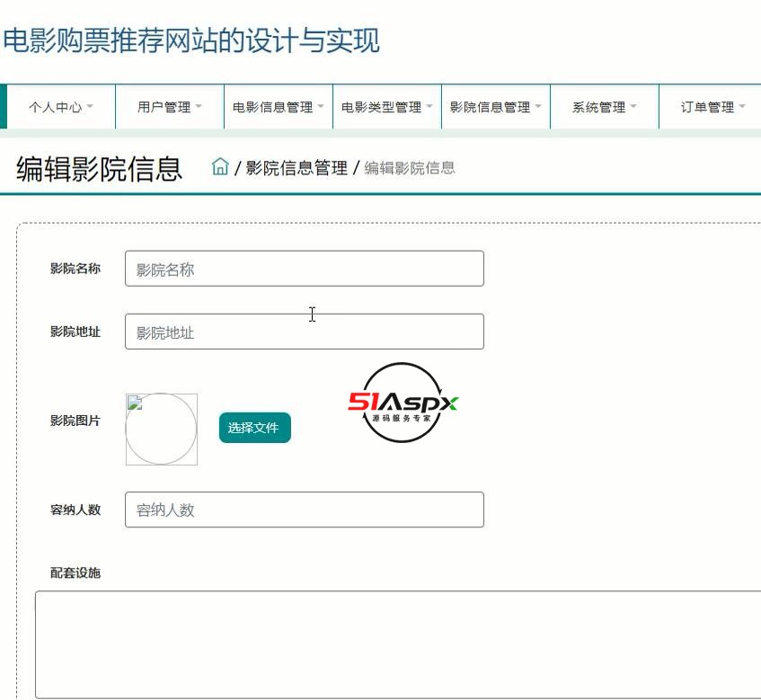761x700 pixels.
Task: Click the 影院名称 field label
Action: (75, 269)
